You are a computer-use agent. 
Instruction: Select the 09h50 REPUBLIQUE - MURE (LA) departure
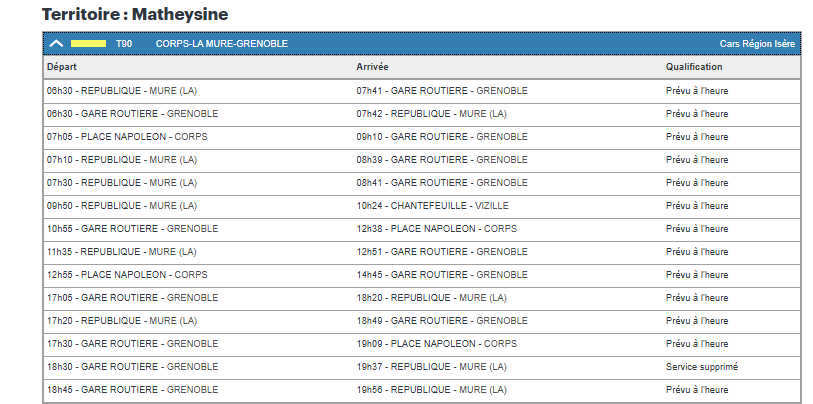point(122,206)
